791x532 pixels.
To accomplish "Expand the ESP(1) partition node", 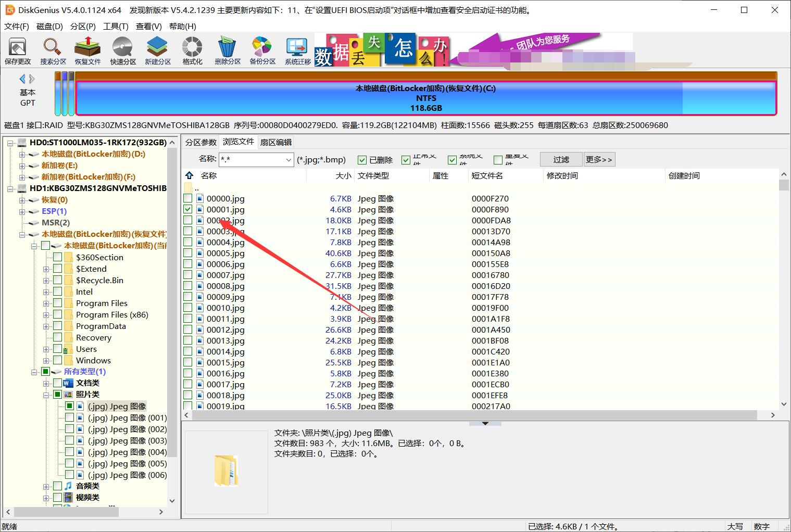I will [22, 211].
